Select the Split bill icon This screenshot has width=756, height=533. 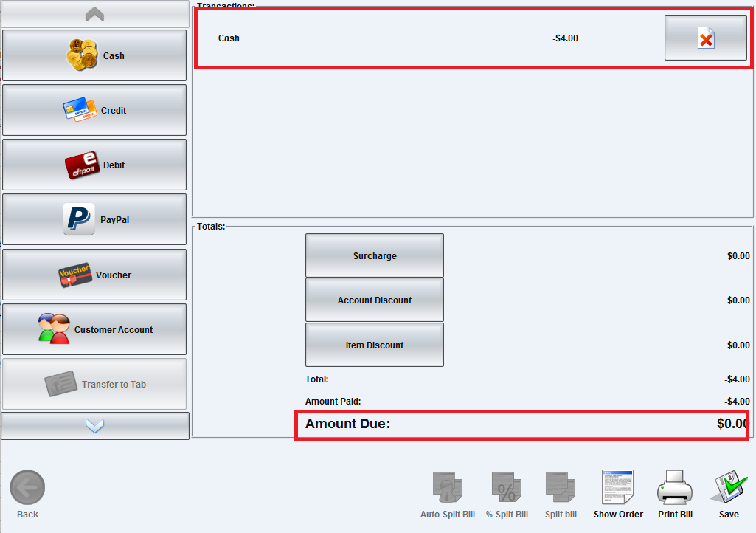pos(561,495)
